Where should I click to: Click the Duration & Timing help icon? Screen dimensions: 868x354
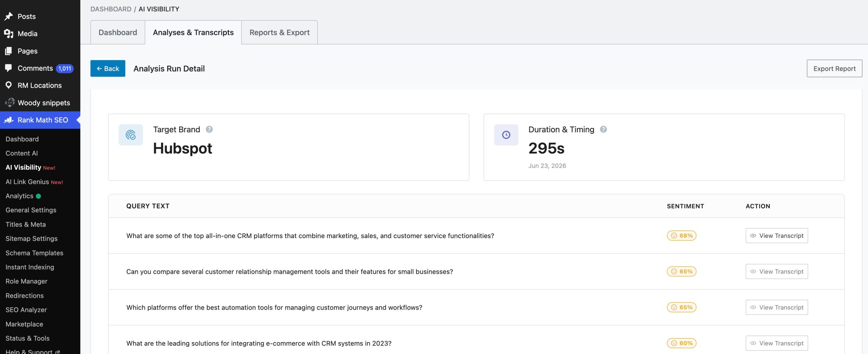(603, 129)
